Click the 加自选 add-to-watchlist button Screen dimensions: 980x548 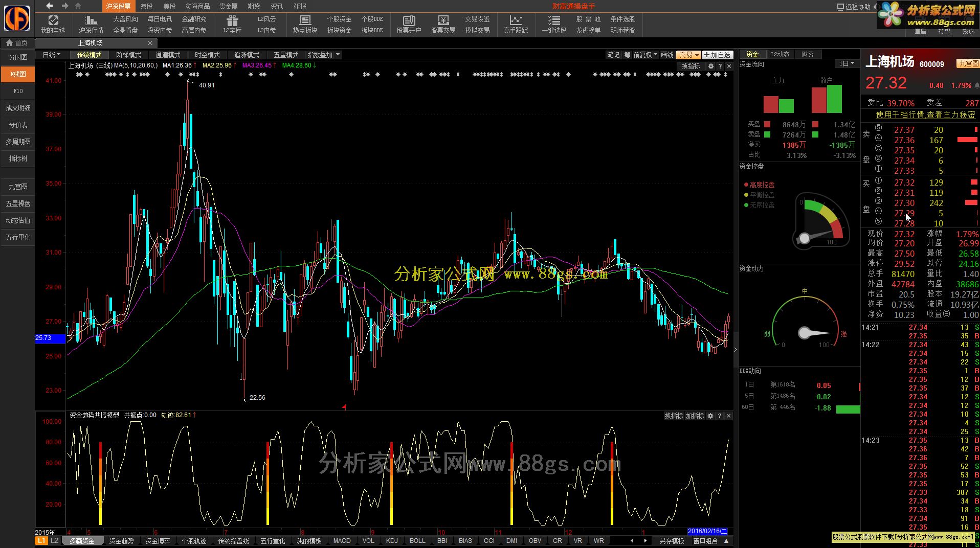tap(718, 55)
